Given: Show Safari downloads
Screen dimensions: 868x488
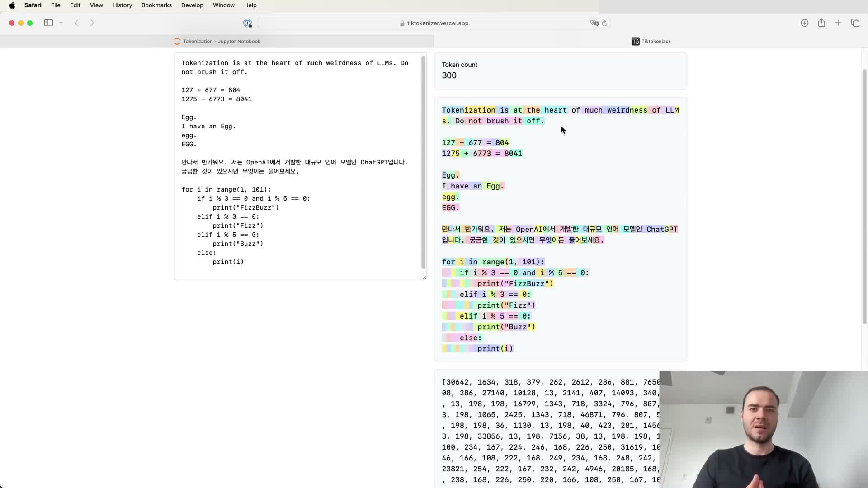Looking at the screenshot, I should click(x=804, y=23).
